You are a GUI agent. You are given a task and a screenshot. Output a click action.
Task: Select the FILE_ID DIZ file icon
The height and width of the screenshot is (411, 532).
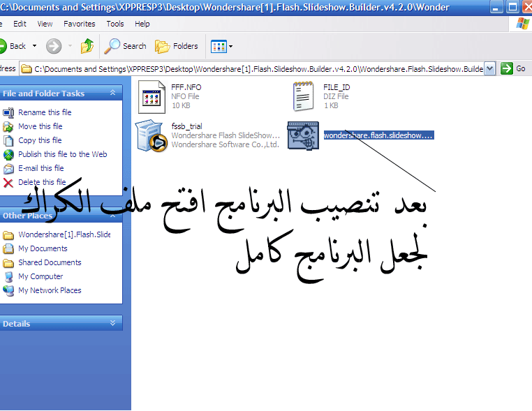click(x=303, y=96)
